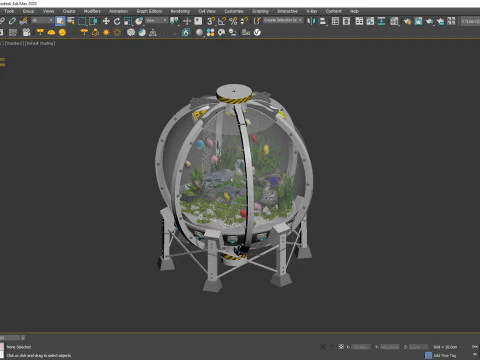The height and width of the screenshot is (360, 480).
Task: Toggle the Layer Explorer
Action: 346,21
